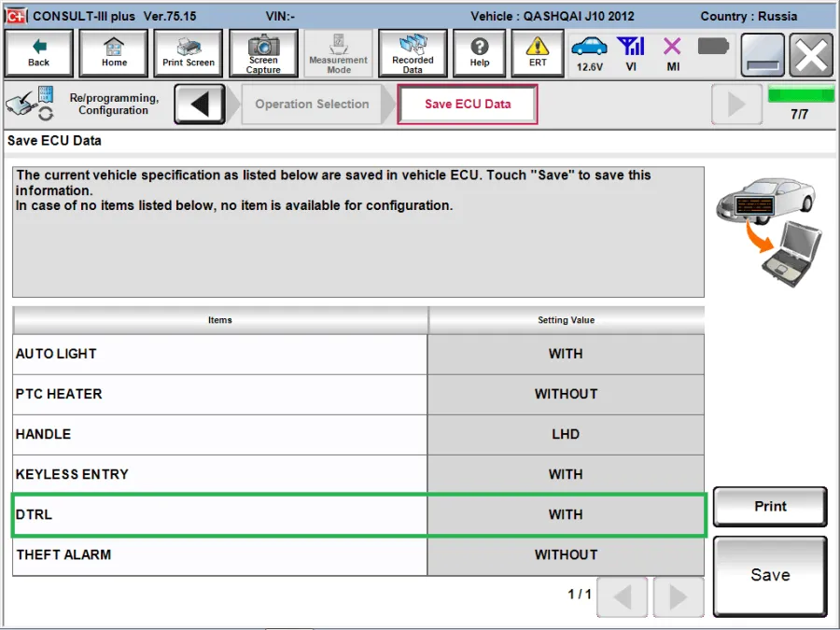Go to previous page of item list
The image size is (840, 630).
622,596
